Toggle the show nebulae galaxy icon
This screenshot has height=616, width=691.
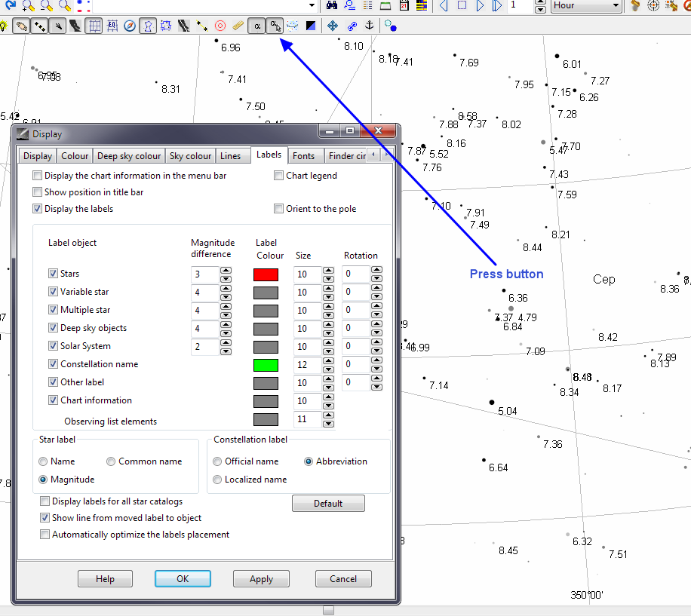pos(20,26)
